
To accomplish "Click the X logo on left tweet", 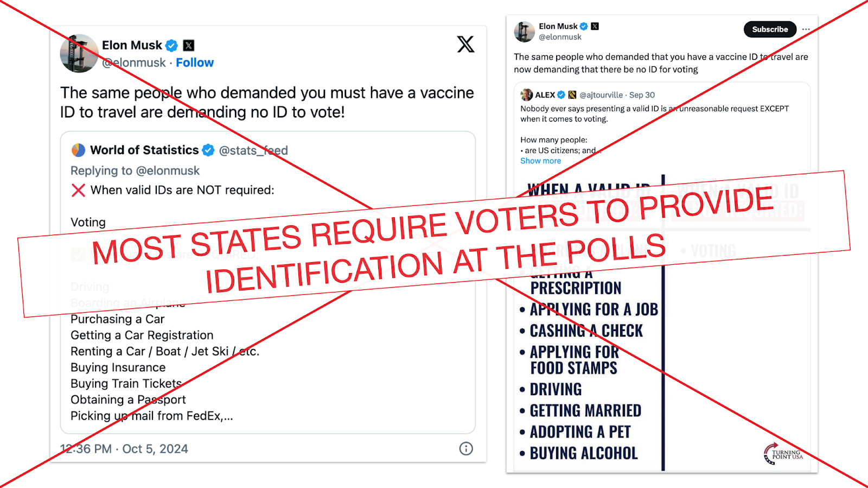I will point(465,44).
